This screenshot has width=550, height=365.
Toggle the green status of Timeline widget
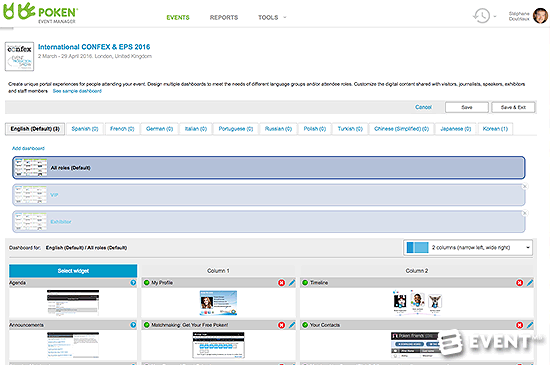[305, 283]
